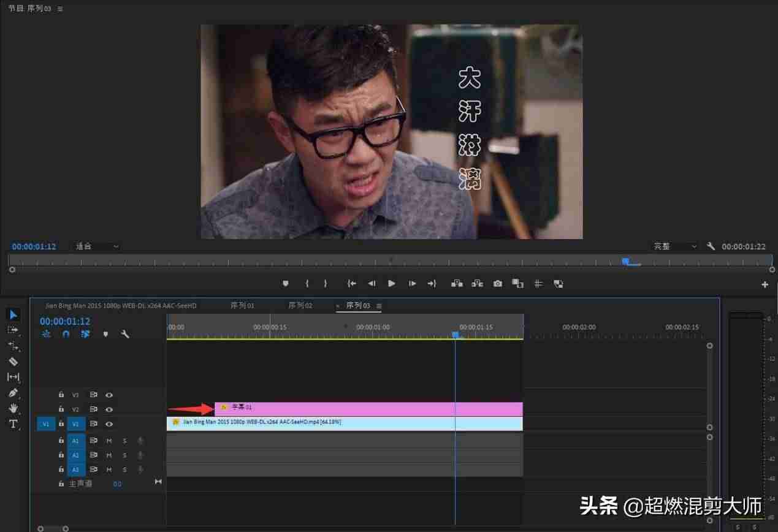Viewport: 778px width, 532px height.
Task: Click Mark Out button
Action: click(x=326, y=284)
